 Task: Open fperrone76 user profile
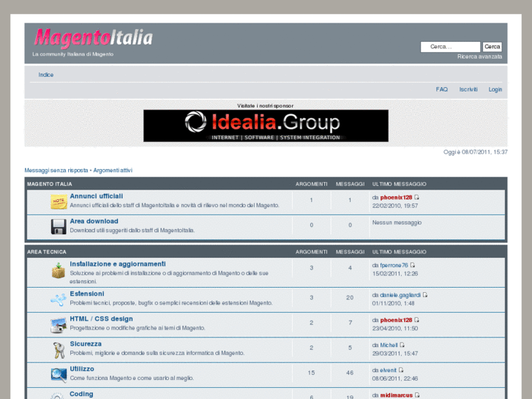(394, 266)
